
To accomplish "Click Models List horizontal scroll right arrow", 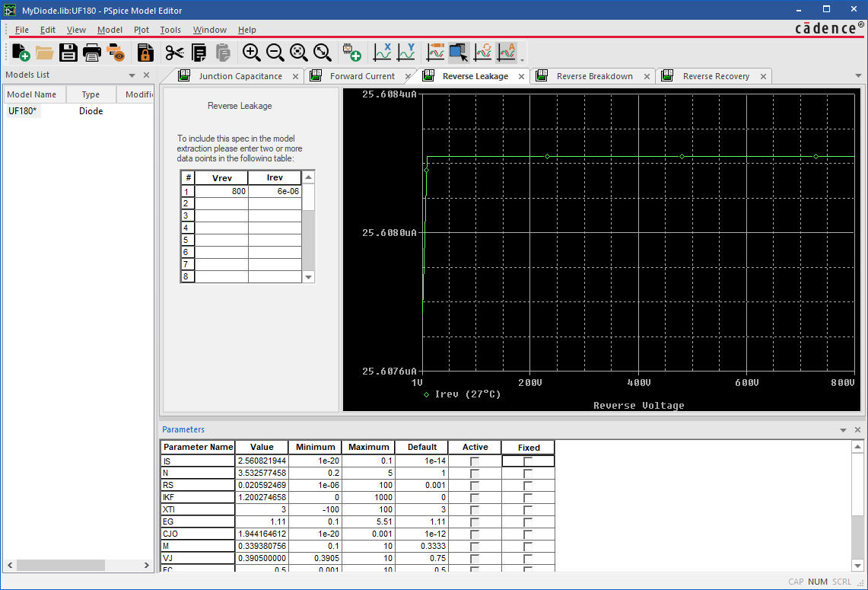I will pos(146,565).
